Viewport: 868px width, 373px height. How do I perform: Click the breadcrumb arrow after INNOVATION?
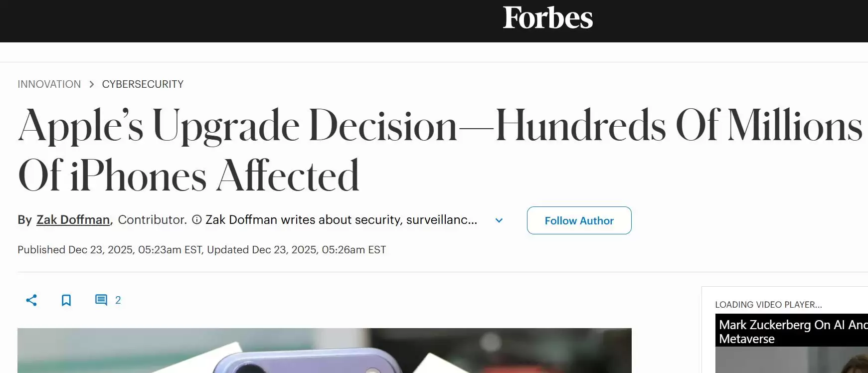click(92, 84)
